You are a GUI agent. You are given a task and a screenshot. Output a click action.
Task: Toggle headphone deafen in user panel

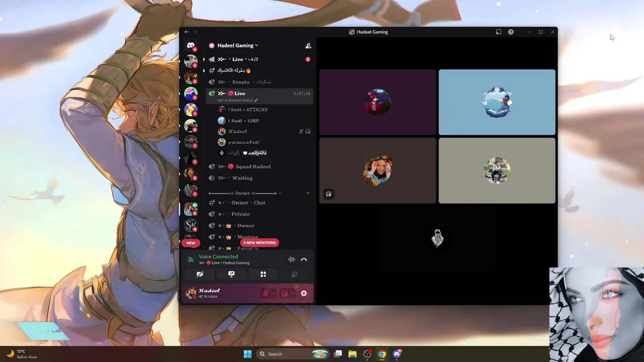pos(285,293)
